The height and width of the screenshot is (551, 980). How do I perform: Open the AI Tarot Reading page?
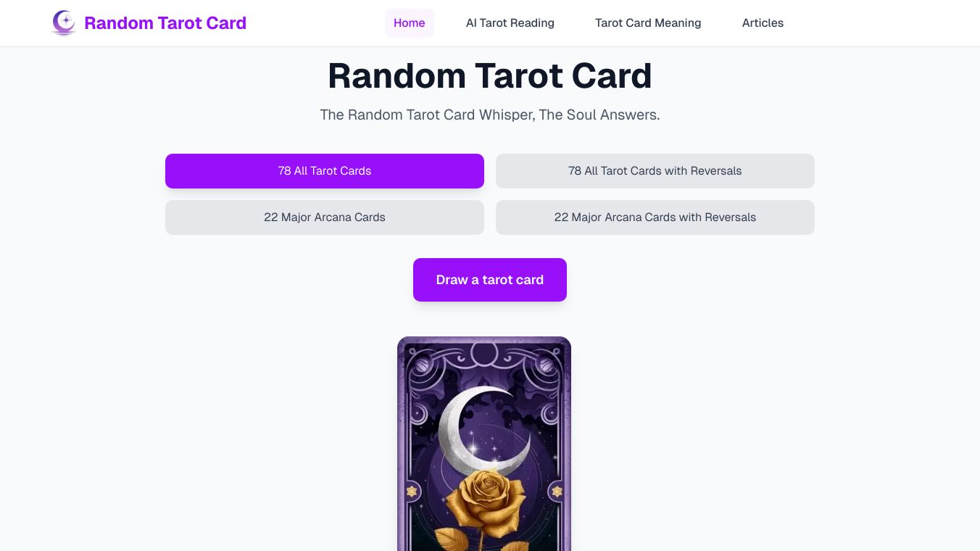point(510,23)
